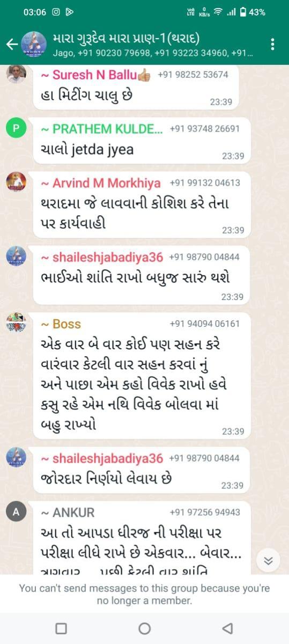This screenshot has height=644, width=289.
Task: Open Suresh N Ballu sender name
Action: [x=96, y=75]
